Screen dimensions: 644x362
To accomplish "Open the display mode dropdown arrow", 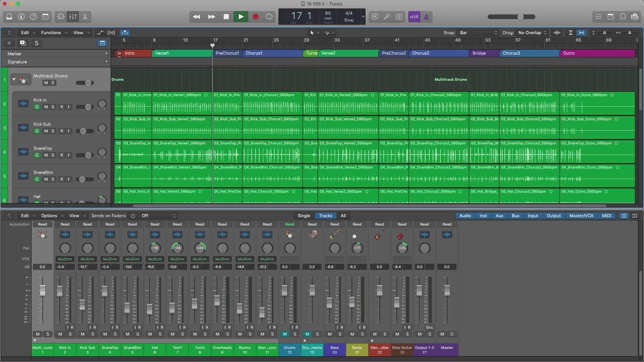I will (x=363, y=16).
